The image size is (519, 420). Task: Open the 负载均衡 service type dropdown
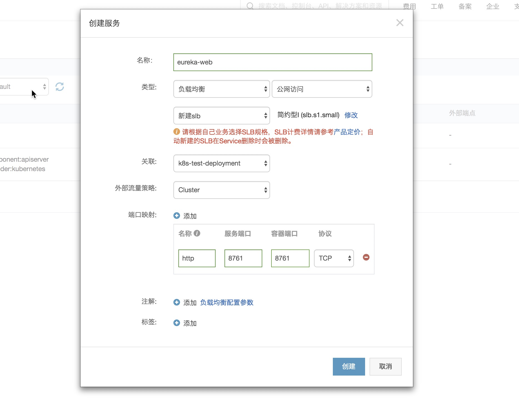[x=222, y=89]
